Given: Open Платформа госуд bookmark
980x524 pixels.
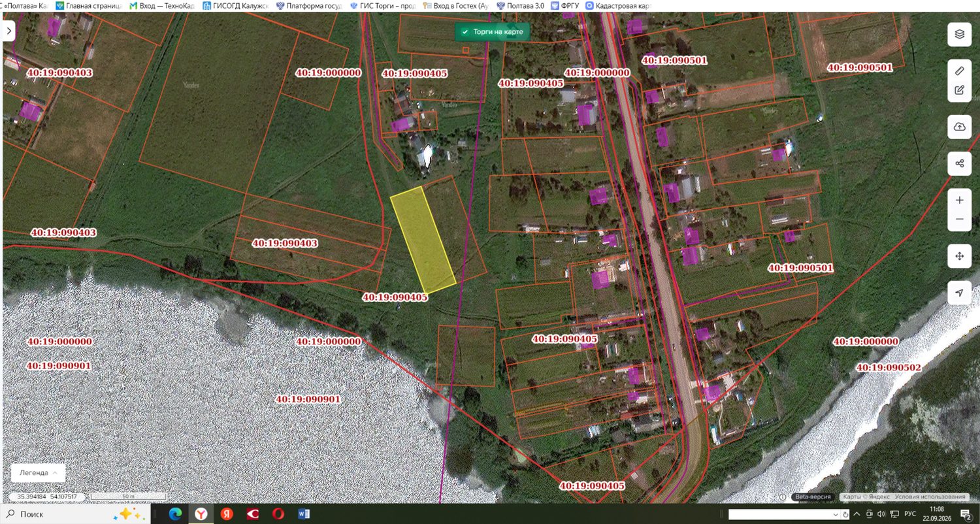Looking at the screenshot, I should coord(310,5).
